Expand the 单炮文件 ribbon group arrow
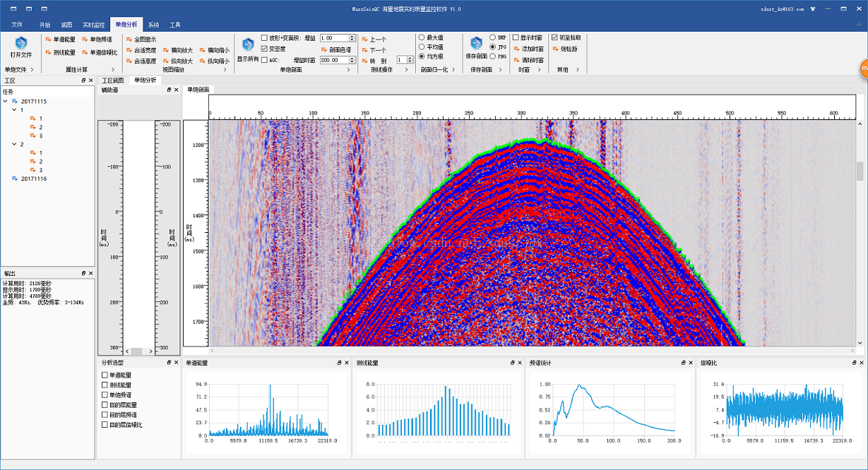 pyautogui.click(x=32, y=69)
